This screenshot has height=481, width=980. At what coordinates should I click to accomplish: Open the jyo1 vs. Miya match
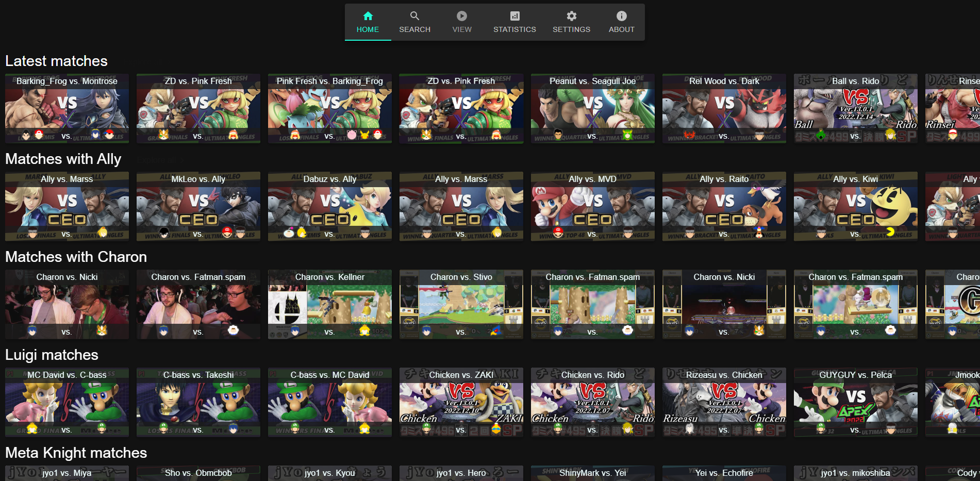pos(67,473)
